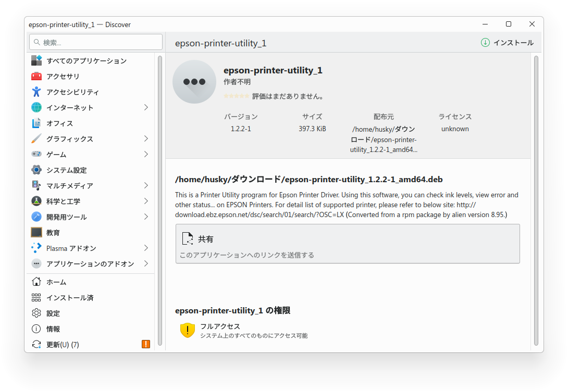Click the 共有 share button
This screenshot has height=392, width=568.
pos(348,244)
